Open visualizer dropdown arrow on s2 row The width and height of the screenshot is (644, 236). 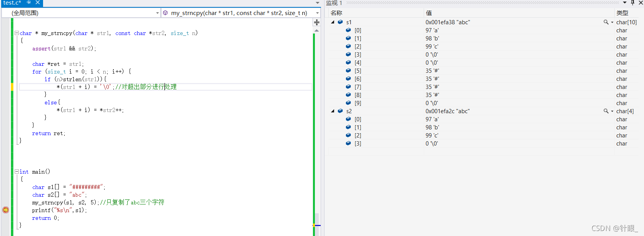[612, 111]
